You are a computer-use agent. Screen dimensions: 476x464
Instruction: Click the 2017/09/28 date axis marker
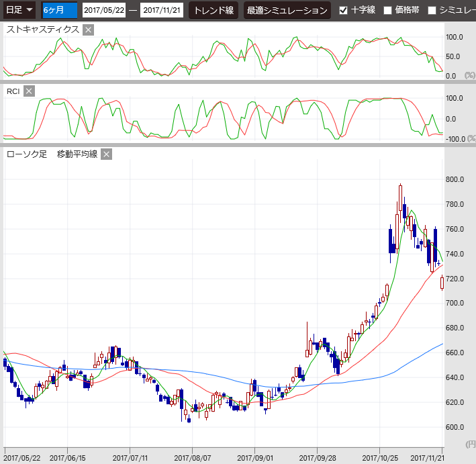(x=318, y=457)
